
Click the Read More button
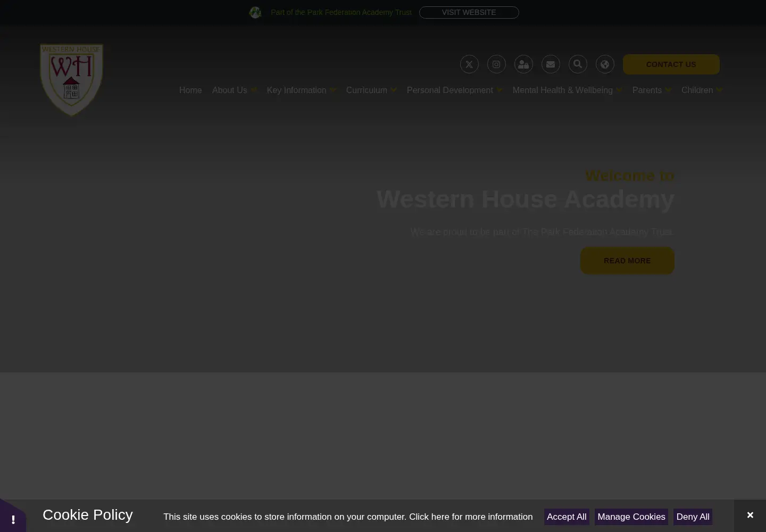627,261
